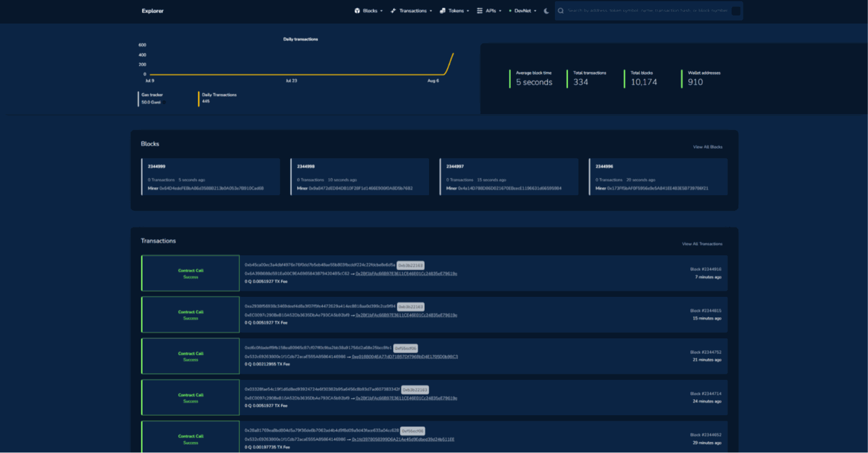Open the DevNet network selector
This screenshot has height=453, width=868.
pyautogui.click(x=523, y=11)
